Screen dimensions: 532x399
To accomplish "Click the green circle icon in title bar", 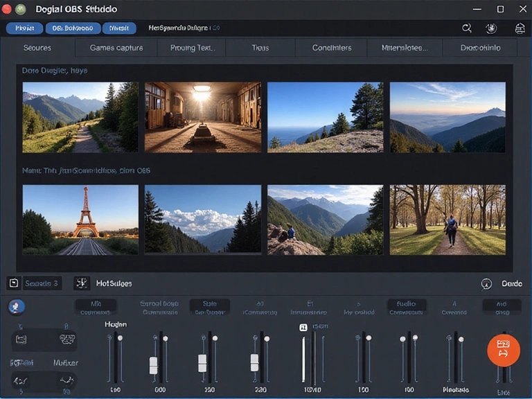I will coord(21,9).
